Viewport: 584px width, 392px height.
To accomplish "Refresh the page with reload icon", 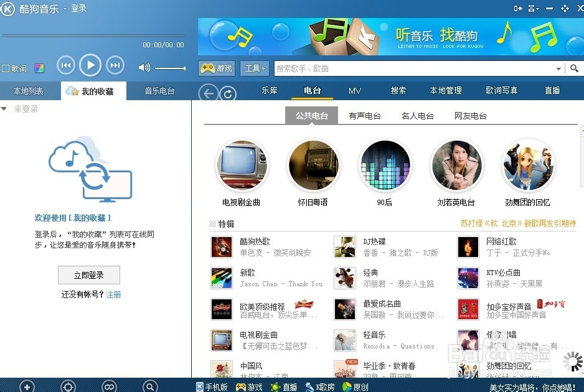I will point(228,94).
